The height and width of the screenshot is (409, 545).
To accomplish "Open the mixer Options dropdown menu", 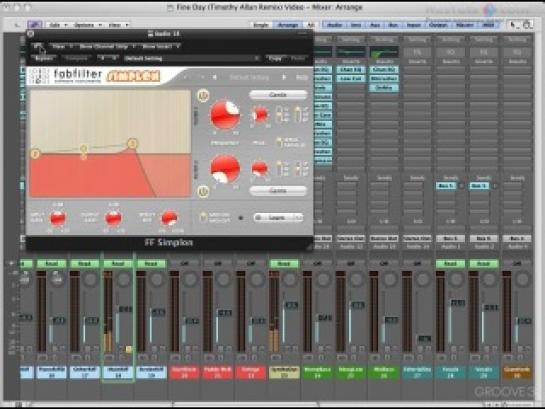I will pos(88,25).
